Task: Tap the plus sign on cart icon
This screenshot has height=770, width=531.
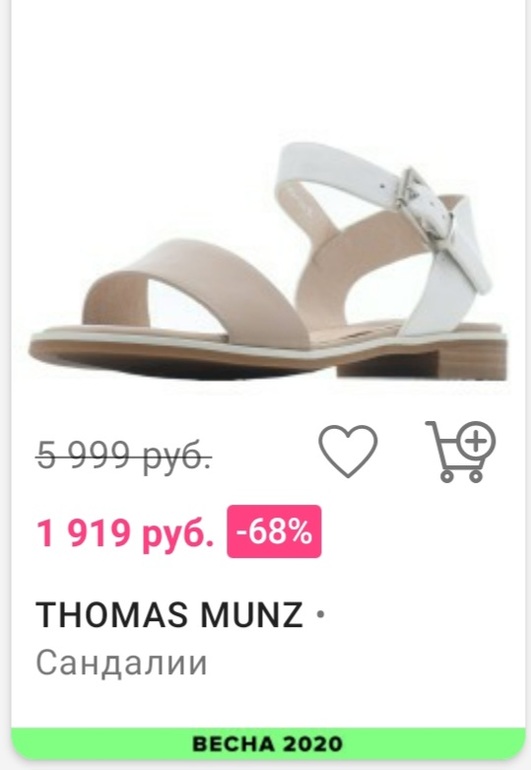Action: (475, 441)
